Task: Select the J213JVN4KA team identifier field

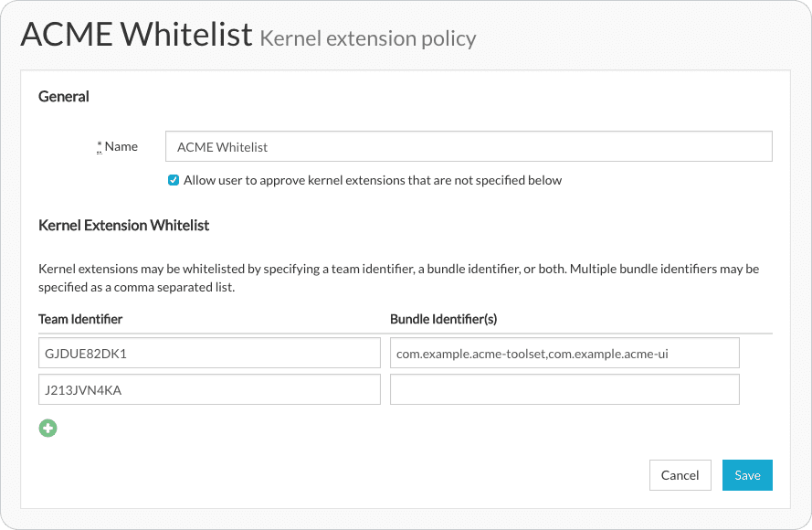Action: (x=209, y=390)
